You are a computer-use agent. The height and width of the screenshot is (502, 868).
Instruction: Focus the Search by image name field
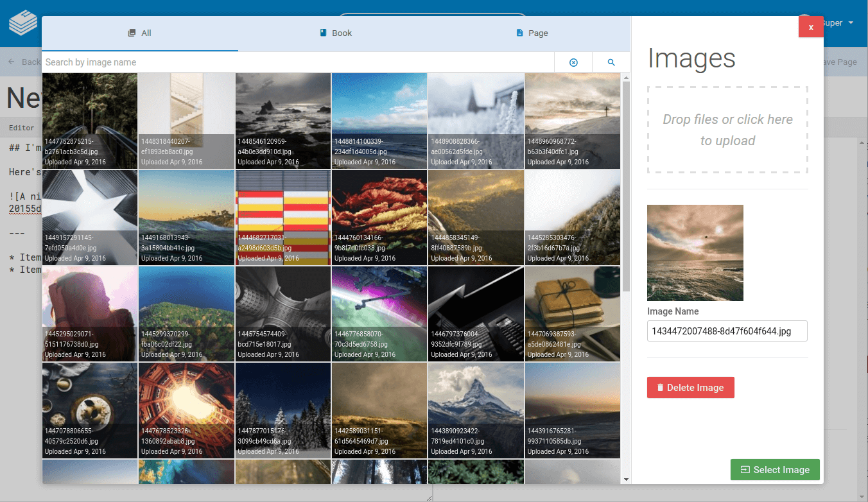click(298, 62)
